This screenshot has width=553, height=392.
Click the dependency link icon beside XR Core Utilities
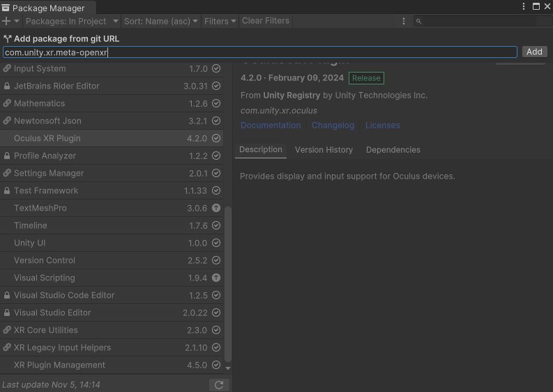7,330
